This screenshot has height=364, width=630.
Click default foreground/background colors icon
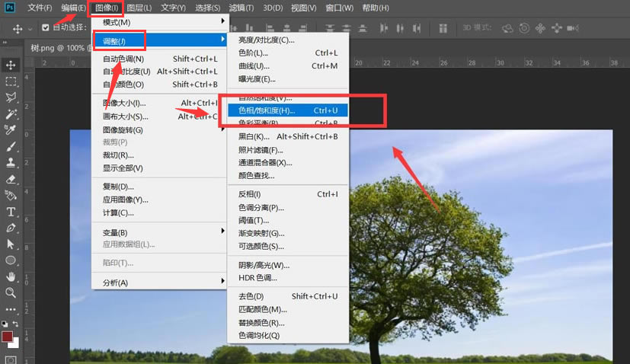click(x=5, y=324)
